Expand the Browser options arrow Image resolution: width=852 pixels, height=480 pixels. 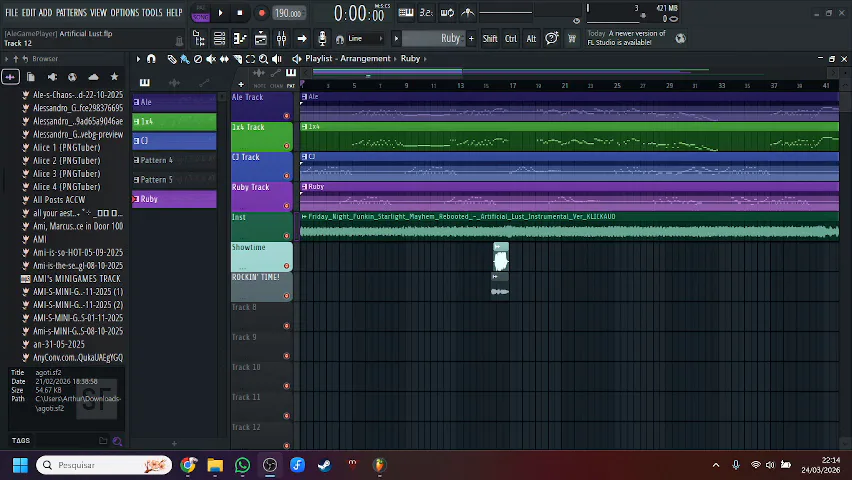6,59
